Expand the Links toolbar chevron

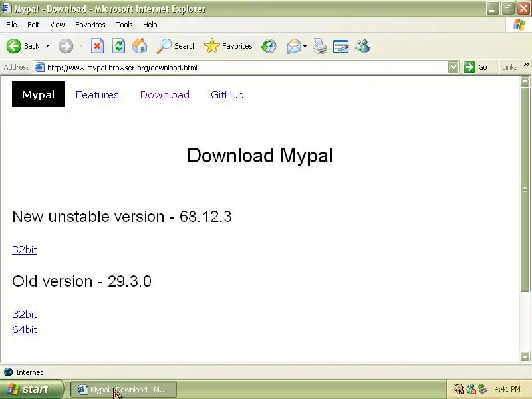[526, 64]
